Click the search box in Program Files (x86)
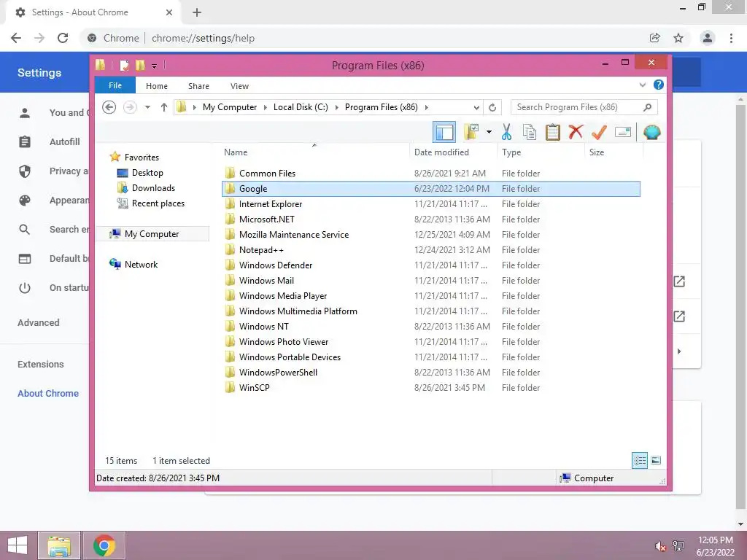 584,107
